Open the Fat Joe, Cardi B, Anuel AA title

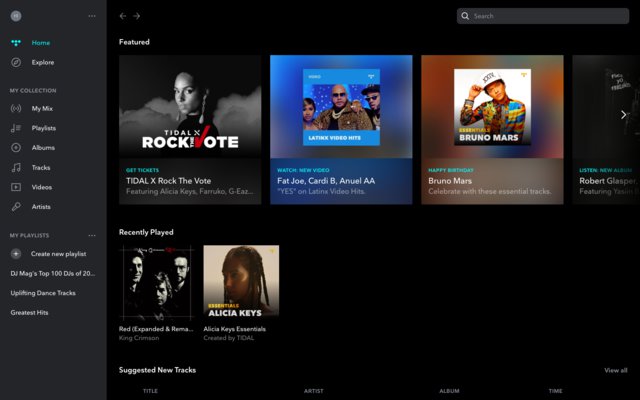click(326, 181)
